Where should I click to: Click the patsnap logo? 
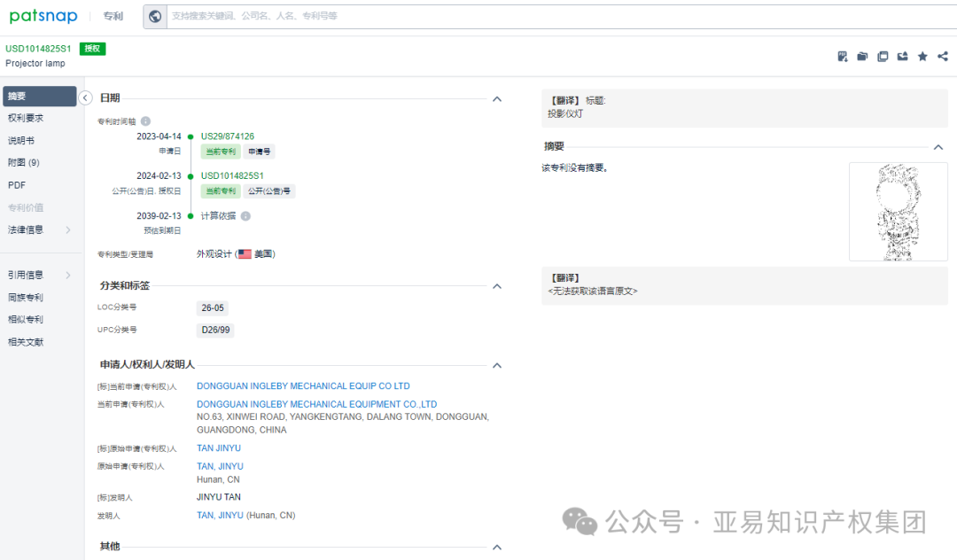[43, 16]
